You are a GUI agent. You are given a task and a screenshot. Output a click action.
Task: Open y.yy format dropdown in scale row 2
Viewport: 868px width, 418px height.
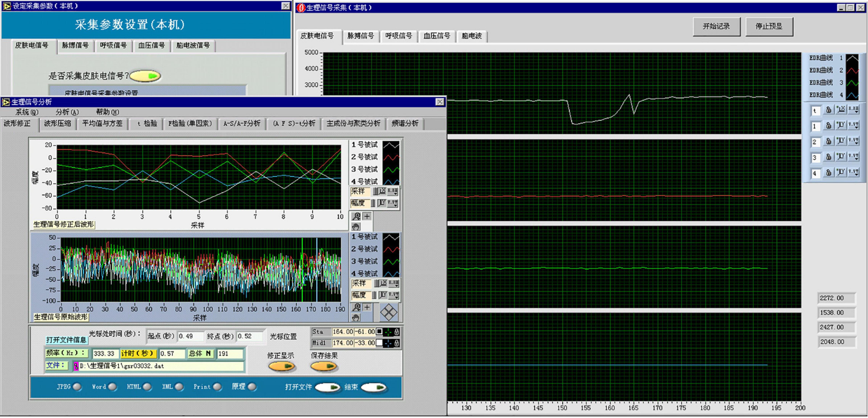(x=854, y=141)
